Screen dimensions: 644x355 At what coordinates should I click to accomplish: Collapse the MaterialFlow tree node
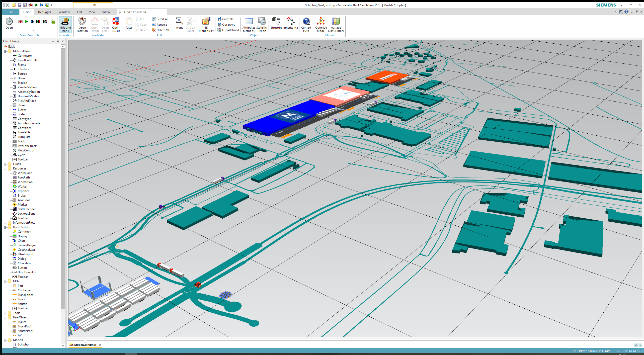pyautogui.click(x=6, y=51)
